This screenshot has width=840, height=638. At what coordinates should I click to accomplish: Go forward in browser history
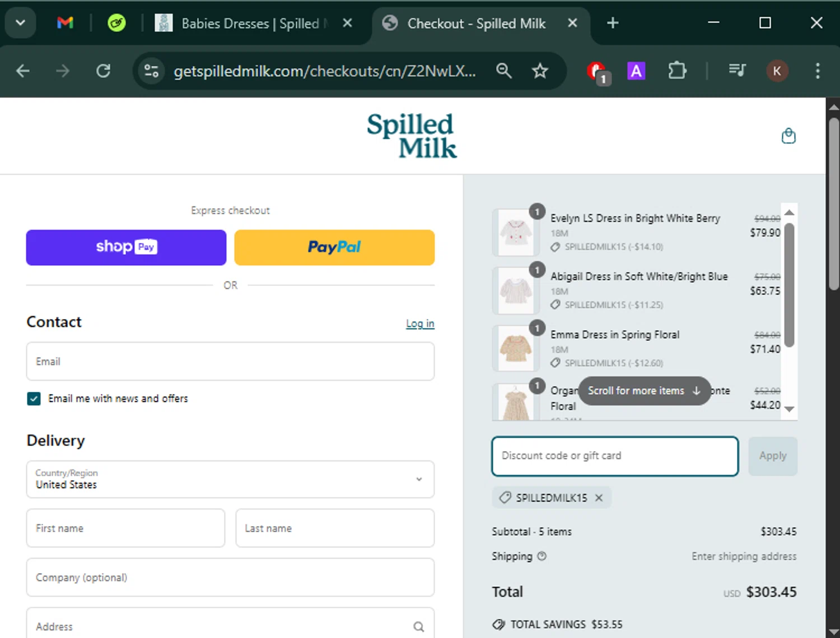[63, 71]
